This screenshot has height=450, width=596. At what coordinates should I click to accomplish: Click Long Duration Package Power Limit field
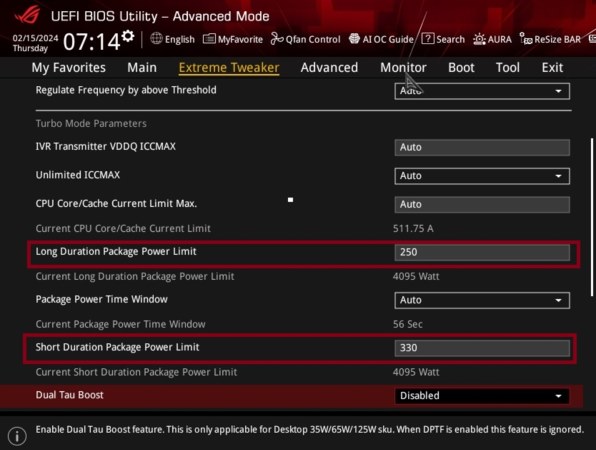(482, 252)
